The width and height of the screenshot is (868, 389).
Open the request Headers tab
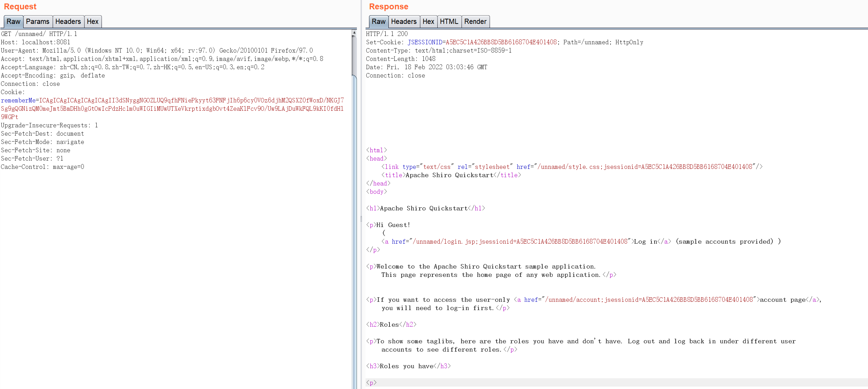pos(68,21)
